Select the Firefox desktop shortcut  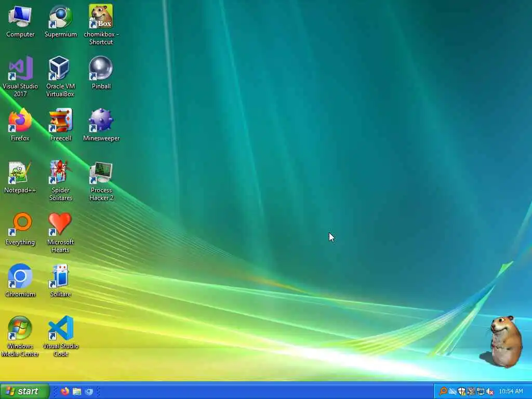[x=20, y=125]
